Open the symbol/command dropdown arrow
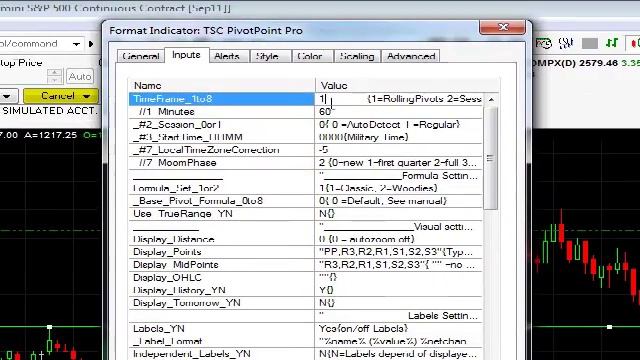Image resolution: width=640 pixels, height=360 pixels. point(76,44)
